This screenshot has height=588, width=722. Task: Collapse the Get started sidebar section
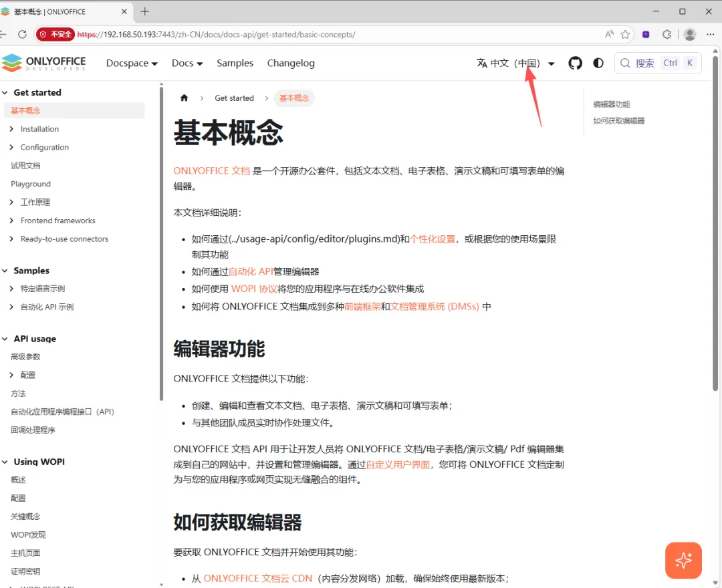point(5,92)
